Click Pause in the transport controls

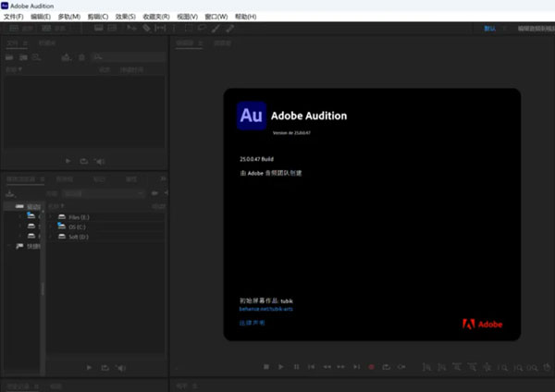pos(297,367)
